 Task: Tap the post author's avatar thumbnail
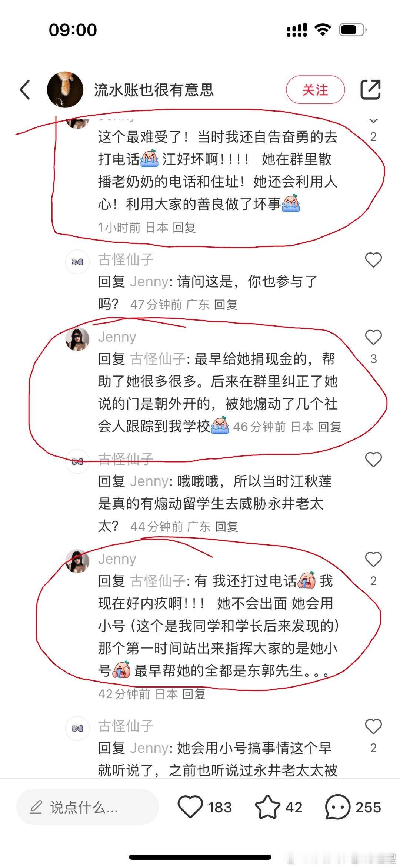point(65,90)
